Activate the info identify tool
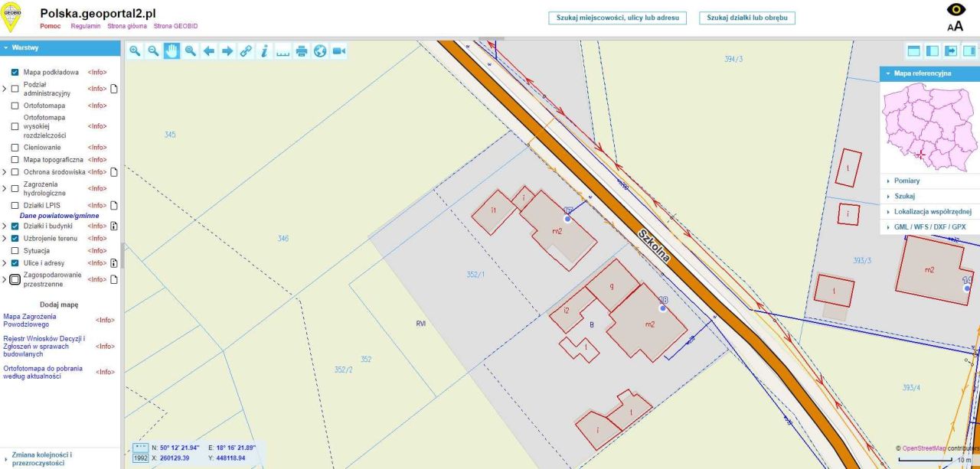Screen dimensions: 980x469 pyautogui.click(x=264, y=51)
